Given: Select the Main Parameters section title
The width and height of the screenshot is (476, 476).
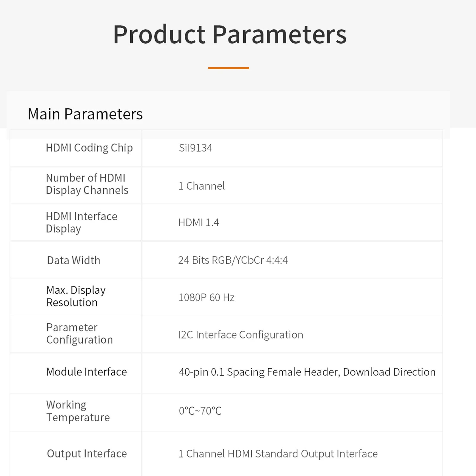Looking at the screenshot, I should click(x=85, y=114).
